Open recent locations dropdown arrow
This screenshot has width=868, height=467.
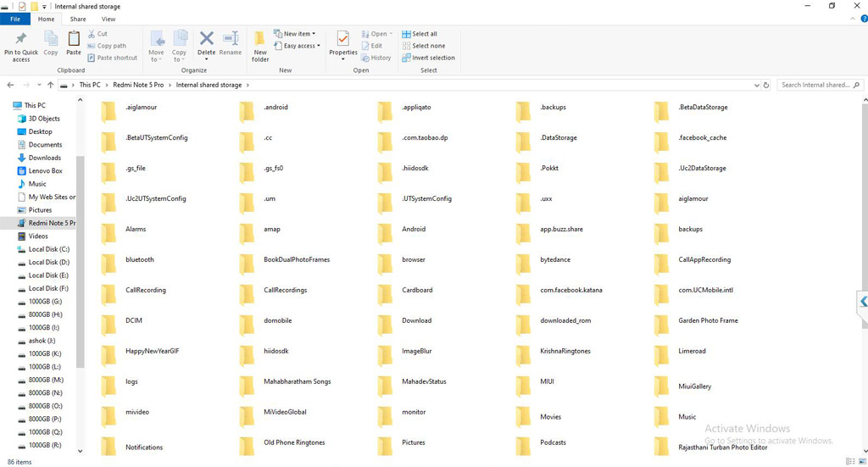coord(39,85)
